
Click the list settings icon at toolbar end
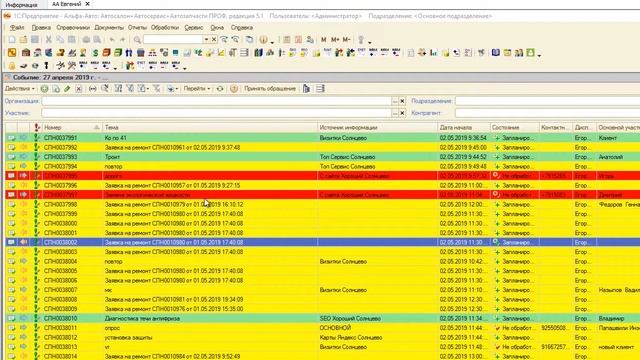[x=320, y=89]
